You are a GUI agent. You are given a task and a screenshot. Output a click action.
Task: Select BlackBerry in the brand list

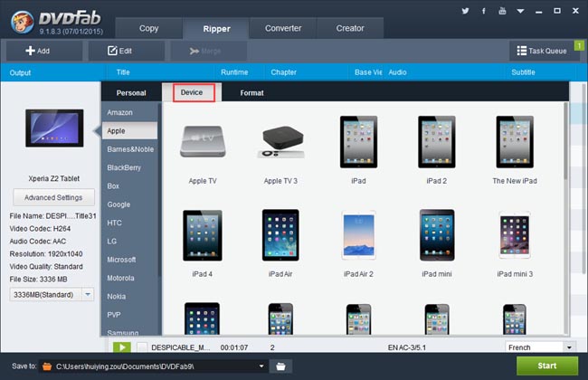click(129, 167)
